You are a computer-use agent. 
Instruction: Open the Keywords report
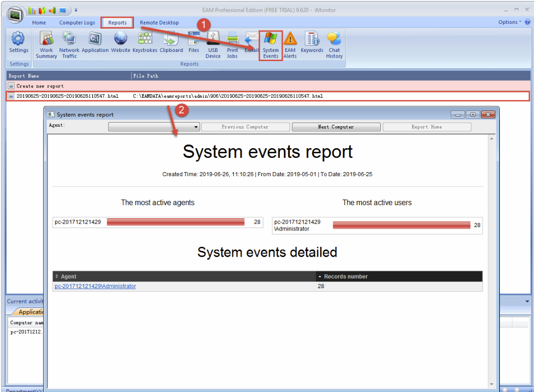tap(312, 42)
